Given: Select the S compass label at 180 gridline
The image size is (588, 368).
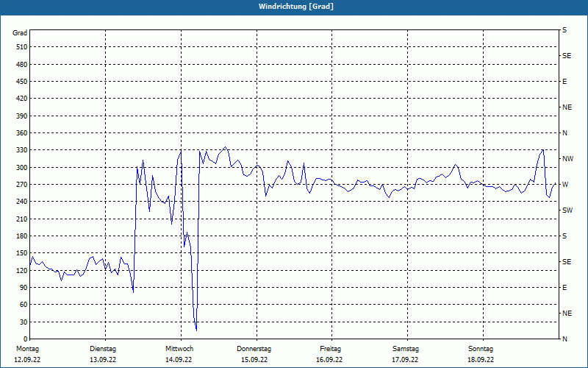Looking at the screenshot, I should click(x=564, y=236).
